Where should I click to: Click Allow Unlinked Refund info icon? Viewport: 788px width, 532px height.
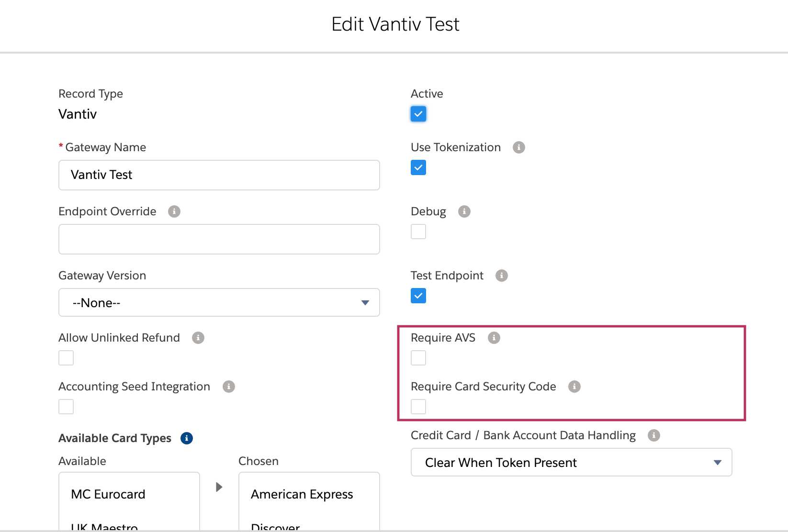coord(198,338)
